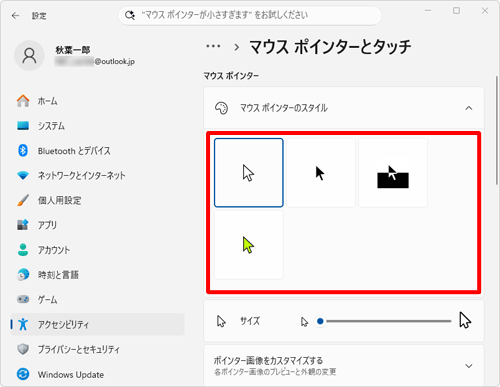This screenshot has width=500, height=387.
Task: Click the マウス ポインター section heading
Action: tap(231, 76)
